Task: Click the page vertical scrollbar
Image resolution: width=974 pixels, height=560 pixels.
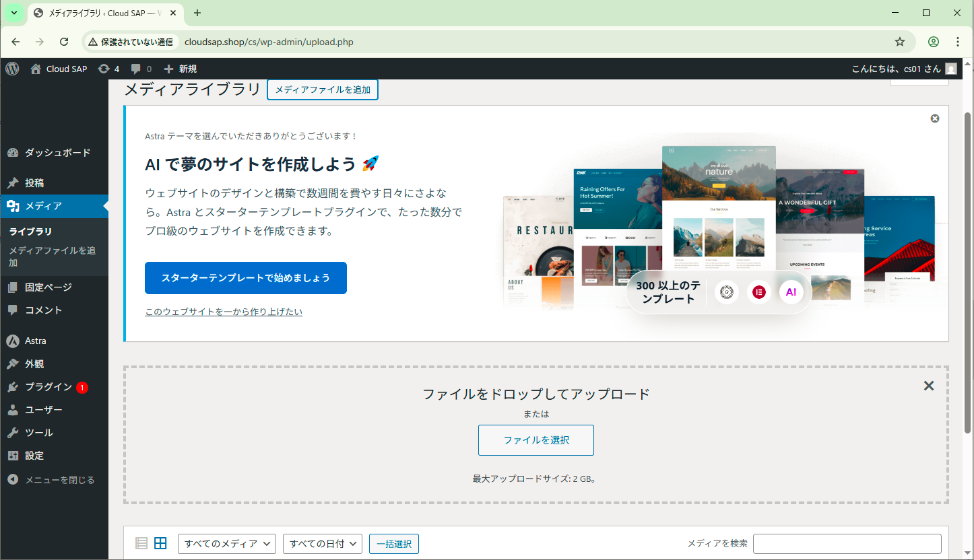Action: coord(968,273)
